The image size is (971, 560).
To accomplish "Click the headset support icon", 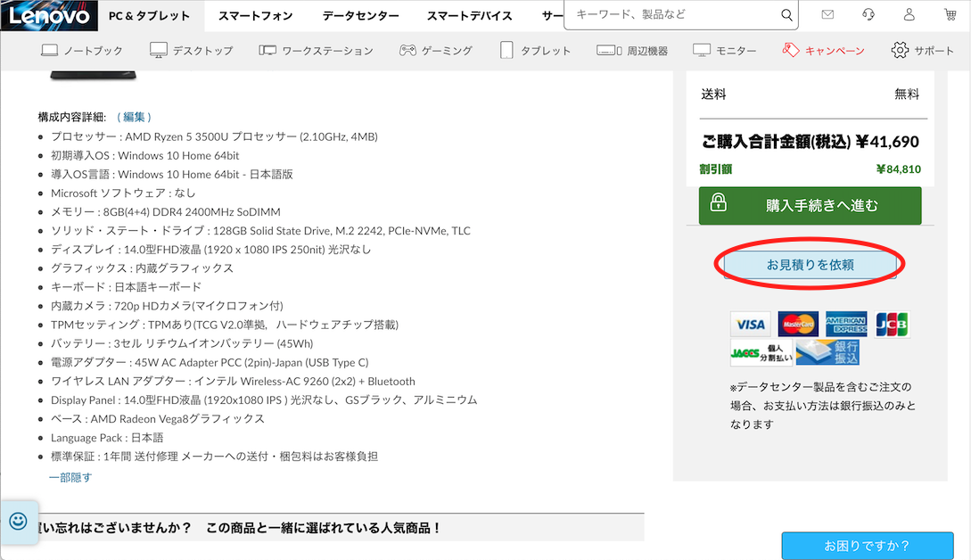I will tap(867, 15).
